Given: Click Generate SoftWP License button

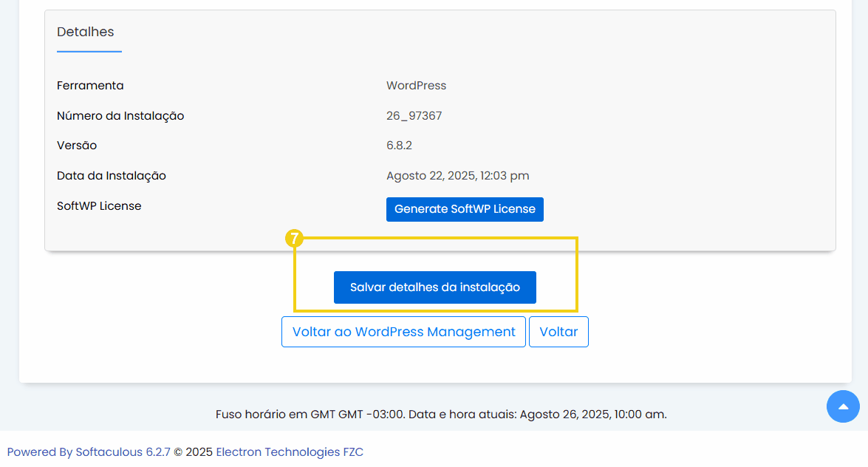Looking at the screenshot, I should [x=465, y=209].
